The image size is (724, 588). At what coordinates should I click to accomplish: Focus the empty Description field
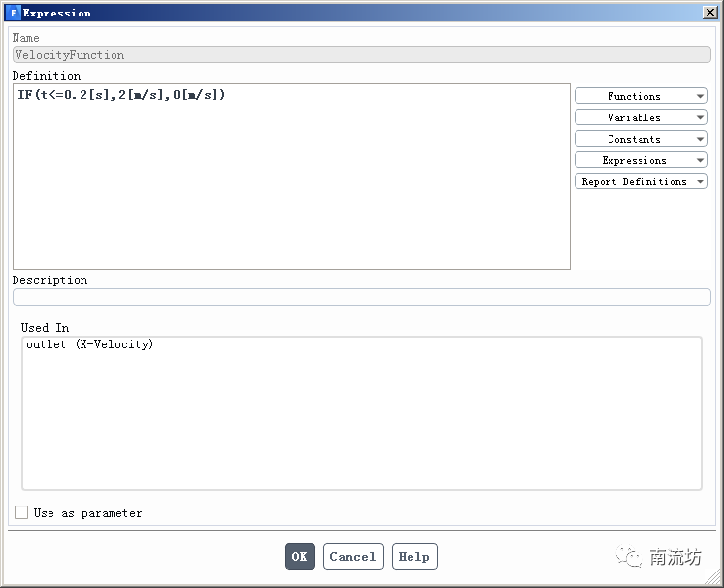point(361,297)
